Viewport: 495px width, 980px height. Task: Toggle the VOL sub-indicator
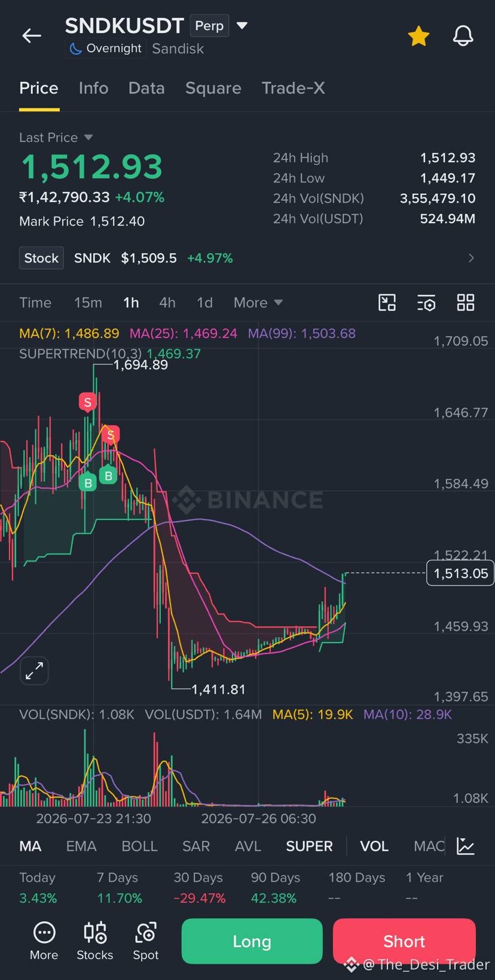374,846
